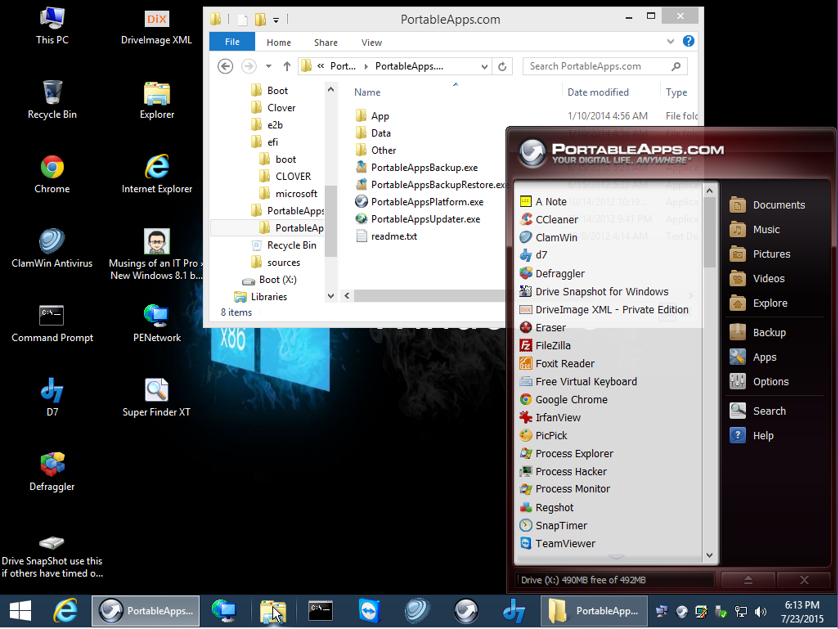
Task: Click the Search PortableApps.com field
Action: point(604,66)
